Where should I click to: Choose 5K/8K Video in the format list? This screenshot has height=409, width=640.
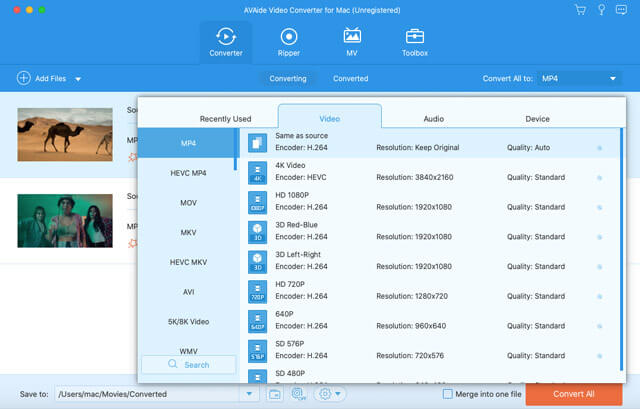coord(188,322)
